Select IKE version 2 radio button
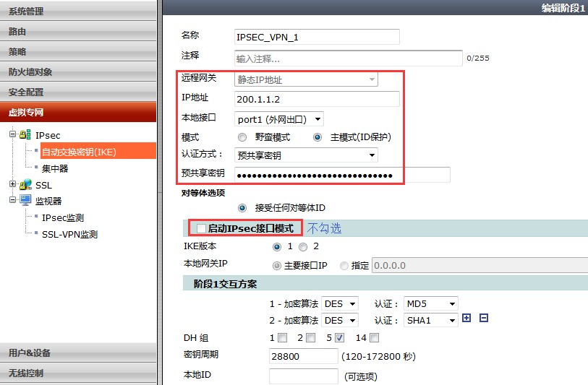588x385 pixels. 304,247
